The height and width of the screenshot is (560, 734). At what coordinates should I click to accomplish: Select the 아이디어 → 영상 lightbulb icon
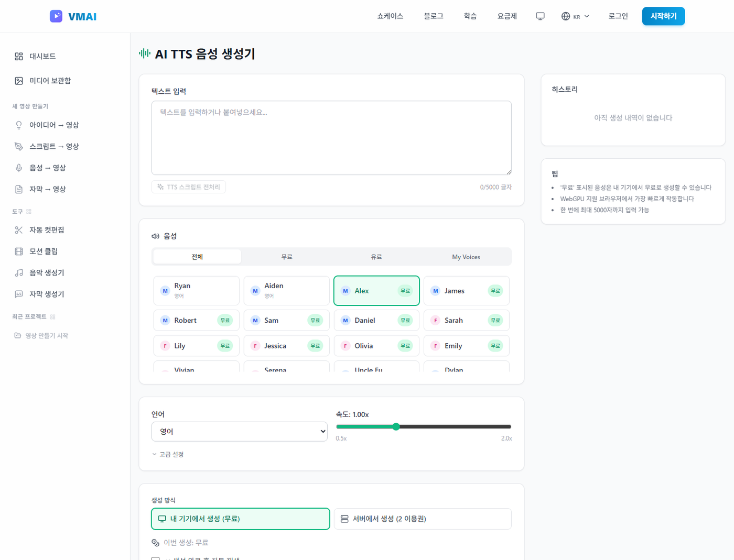pyautogui.click(x=19, y=125)
